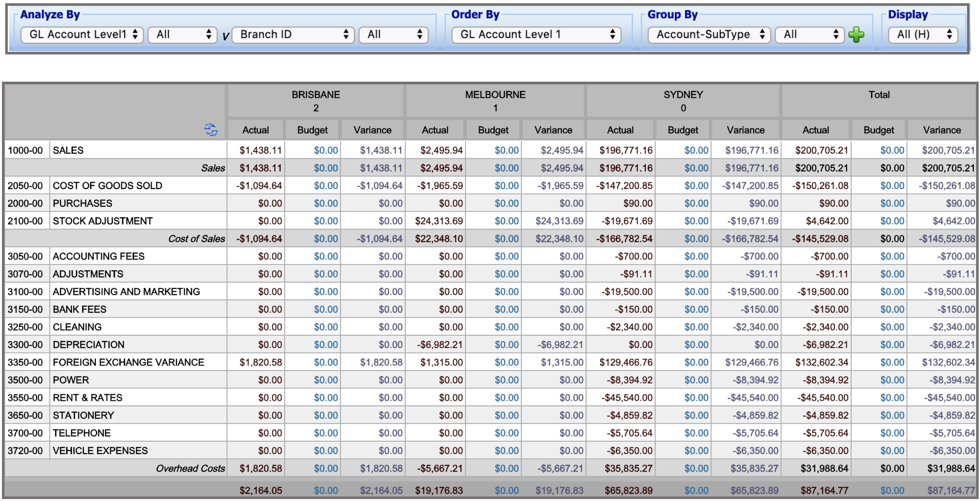Open the GL Account Level1 analyze dropdown
The height and width of the screenshot is (501, 980).
[x=82, y=35]
